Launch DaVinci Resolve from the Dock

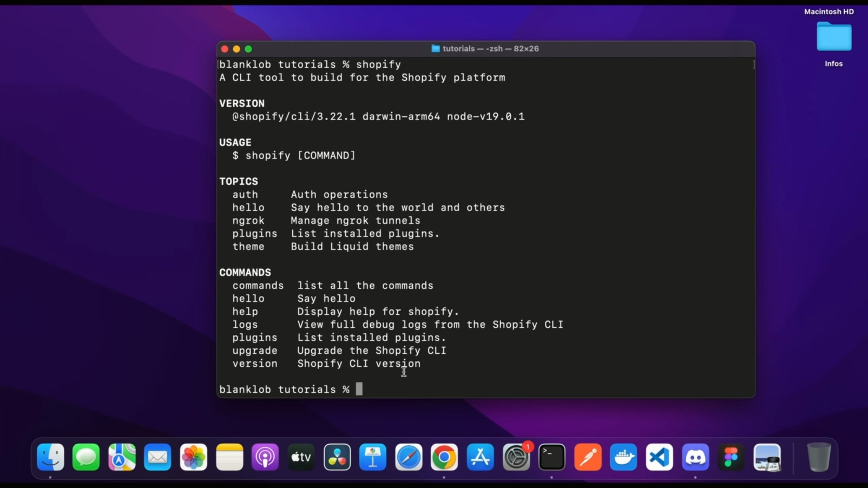click(x=337, y=457)
